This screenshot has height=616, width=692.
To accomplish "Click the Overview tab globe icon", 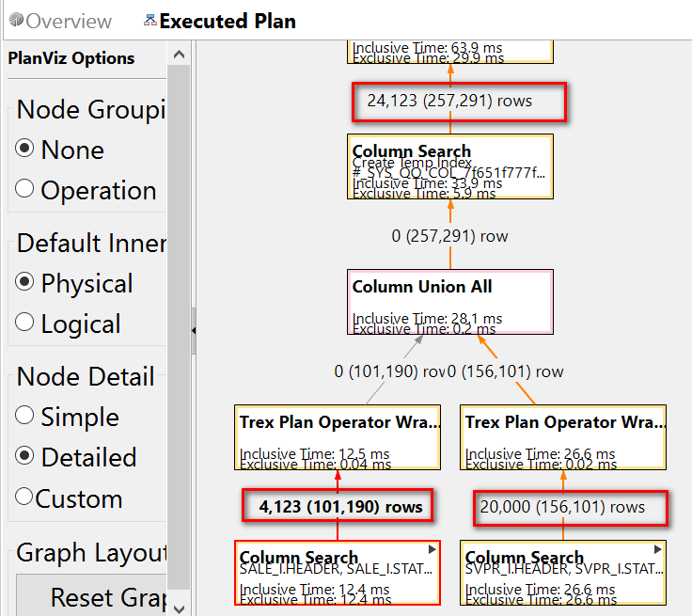I will click(16, 20).
